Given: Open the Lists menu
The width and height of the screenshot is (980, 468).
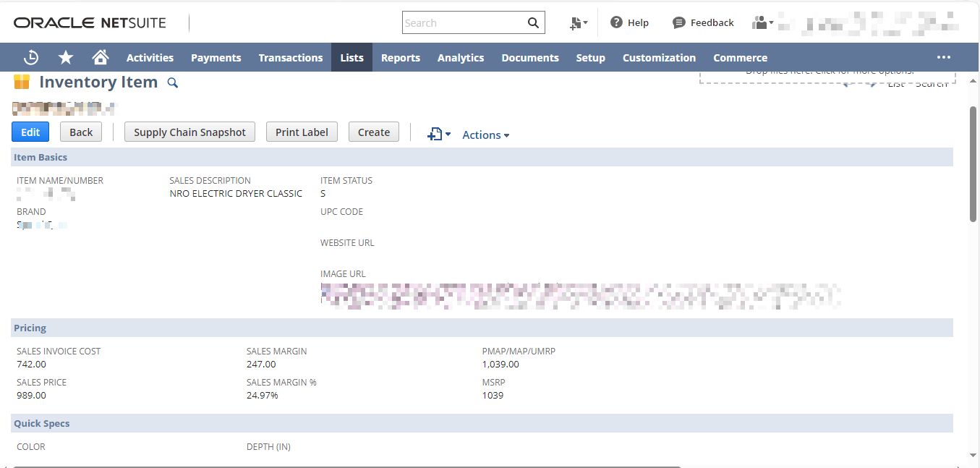Looking at the screenshot, I should 352,58.
